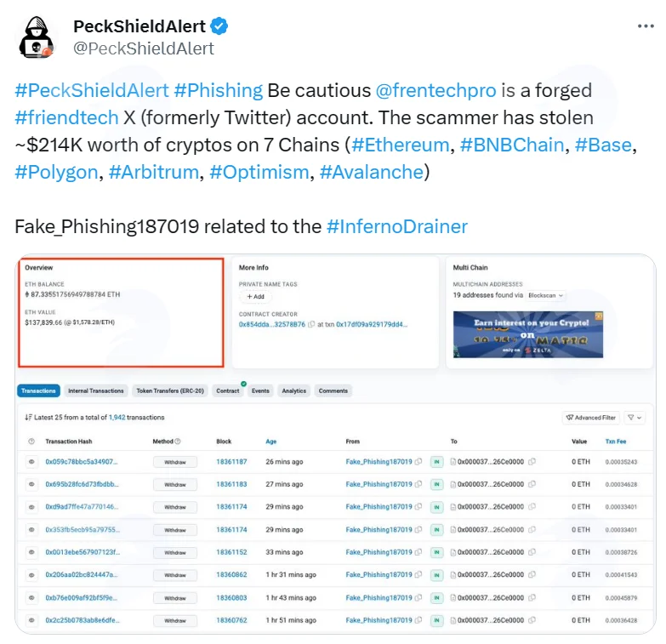Copy the contract creator address 0x854dda...32578B76
The width and height of the screenshot is (666, 644).
(311, 324)
